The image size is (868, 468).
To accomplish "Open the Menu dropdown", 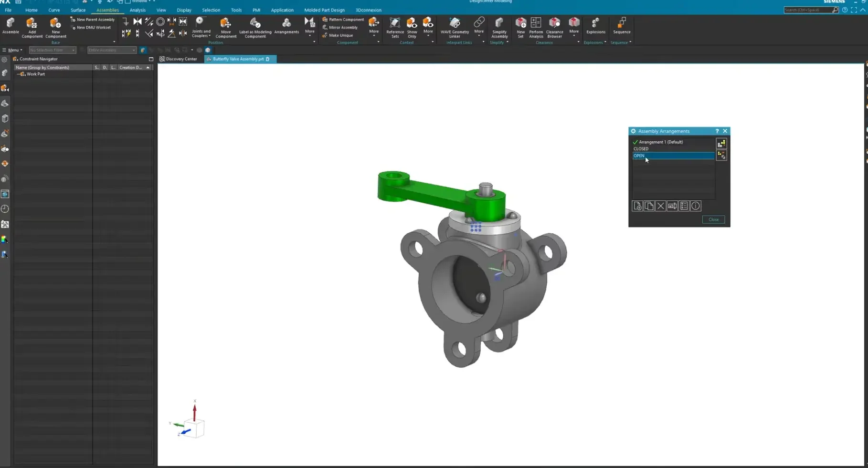I will click(12, 50).
